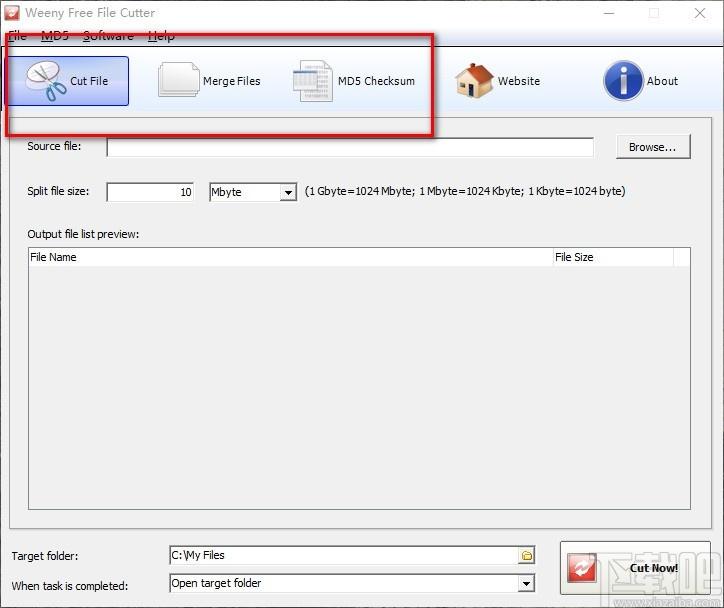Image resolution: width=724 pixels, height=608 pixels.
Task: Open the Merge Files tool
Action: [209, 81]
